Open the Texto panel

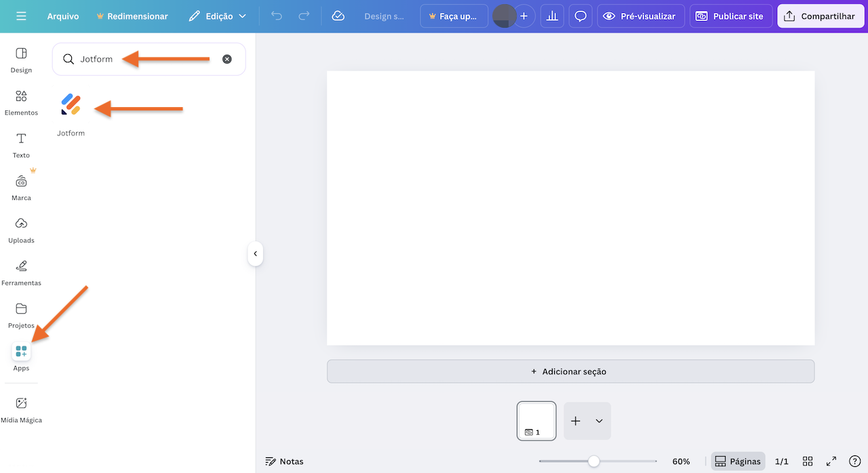21,144
